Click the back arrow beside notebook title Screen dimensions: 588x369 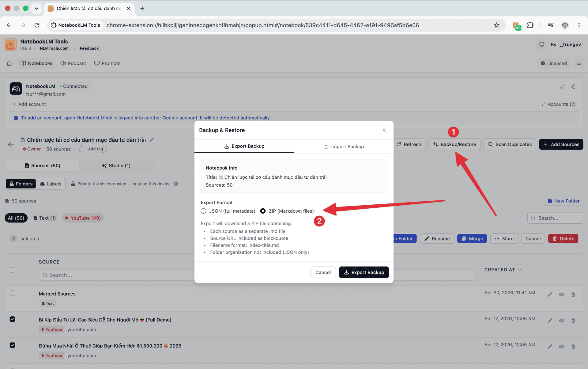click(11, 144)
